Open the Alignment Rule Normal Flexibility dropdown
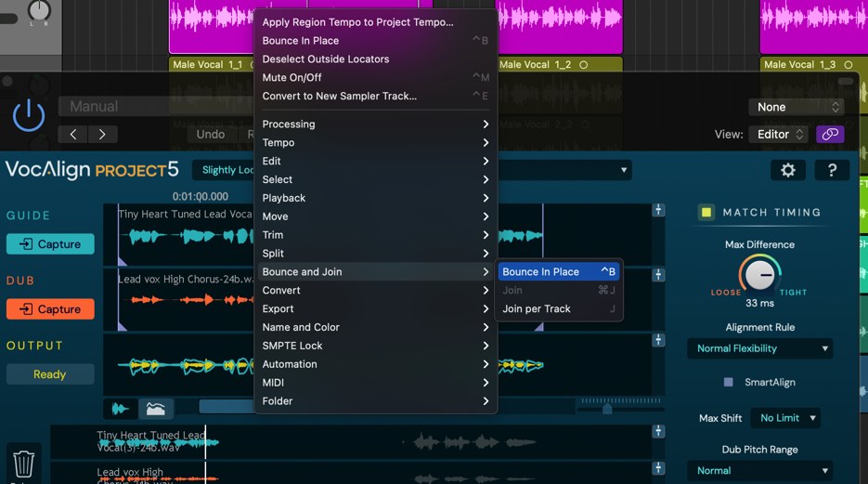Image resolution: width=868 pixels, height=484 pixels. (759, 348)
